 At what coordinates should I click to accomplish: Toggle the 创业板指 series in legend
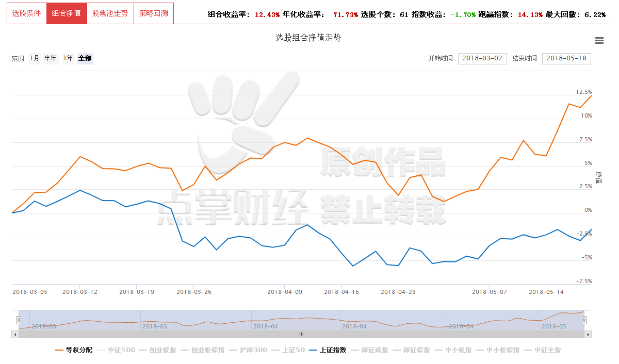[157, 350]
